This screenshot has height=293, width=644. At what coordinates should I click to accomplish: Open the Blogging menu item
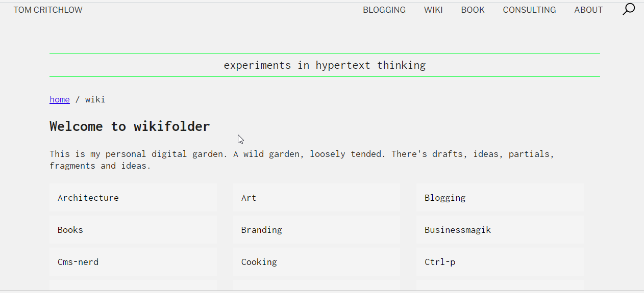click(x=384, y=10)
